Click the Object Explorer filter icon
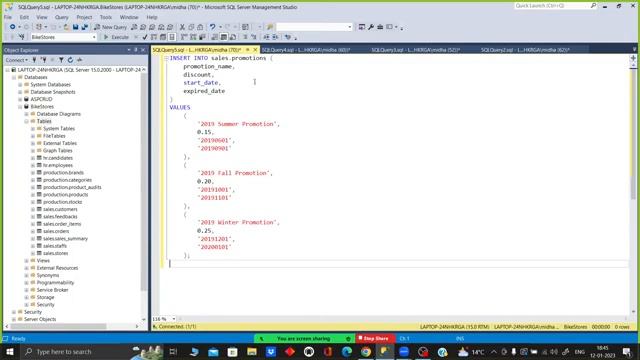 click(x=61, y=60)
